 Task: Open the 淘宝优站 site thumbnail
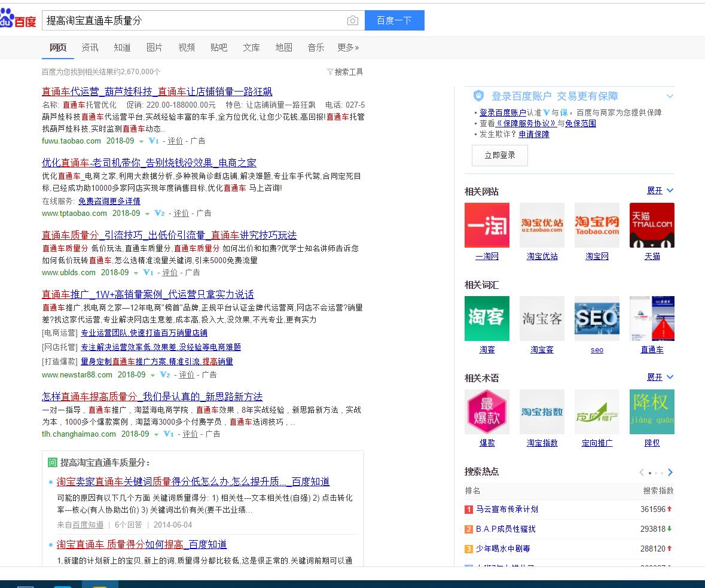(x=542, y=225)
